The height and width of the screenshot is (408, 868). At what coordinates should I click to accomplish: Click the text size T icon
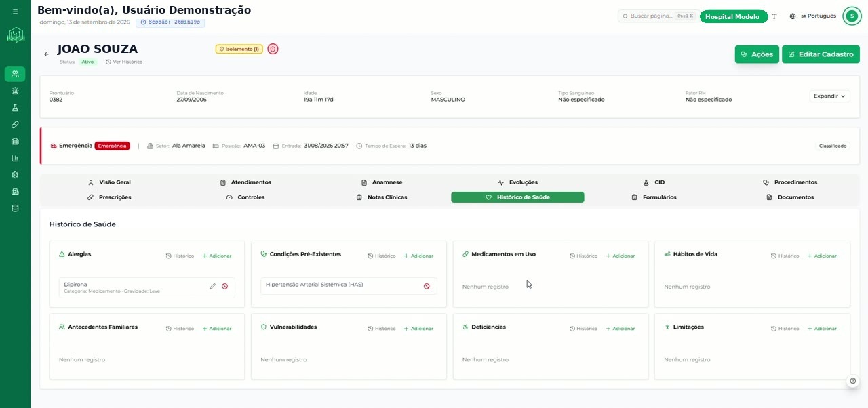(x=774, y=16)
